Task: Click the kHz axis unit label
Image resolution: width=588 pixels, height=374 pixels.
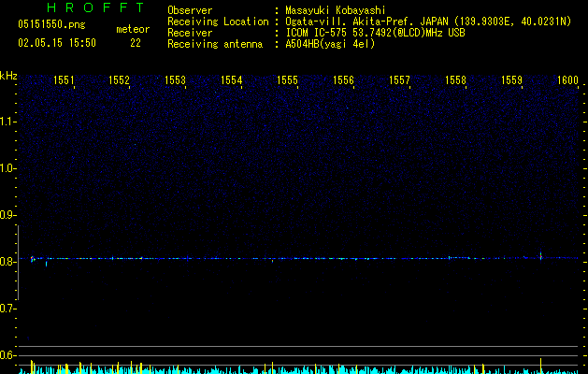Action: coord(8,76)
